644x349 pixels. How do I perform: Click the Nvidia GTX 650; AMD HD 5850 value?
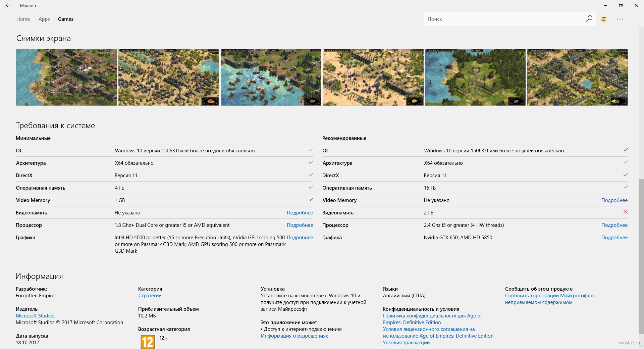tap(458, 238)
